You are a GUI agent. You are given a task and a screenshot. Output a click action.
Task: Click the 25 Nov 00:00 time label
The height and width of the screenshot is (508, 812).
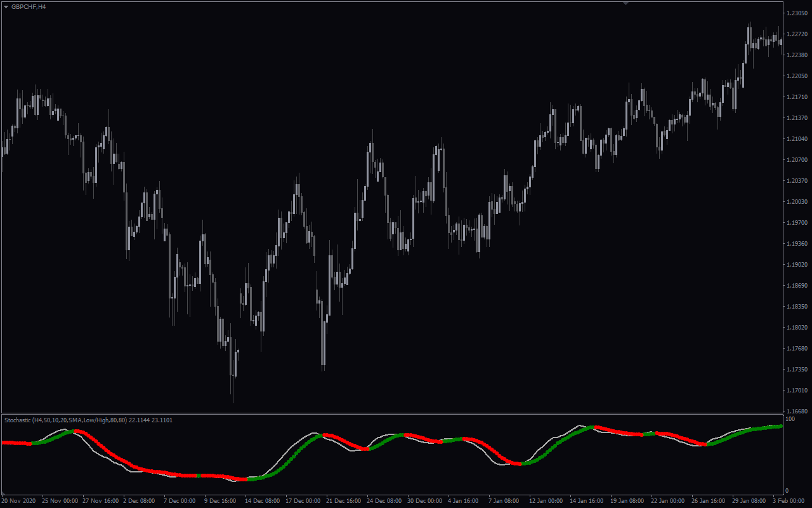(60, 501)
